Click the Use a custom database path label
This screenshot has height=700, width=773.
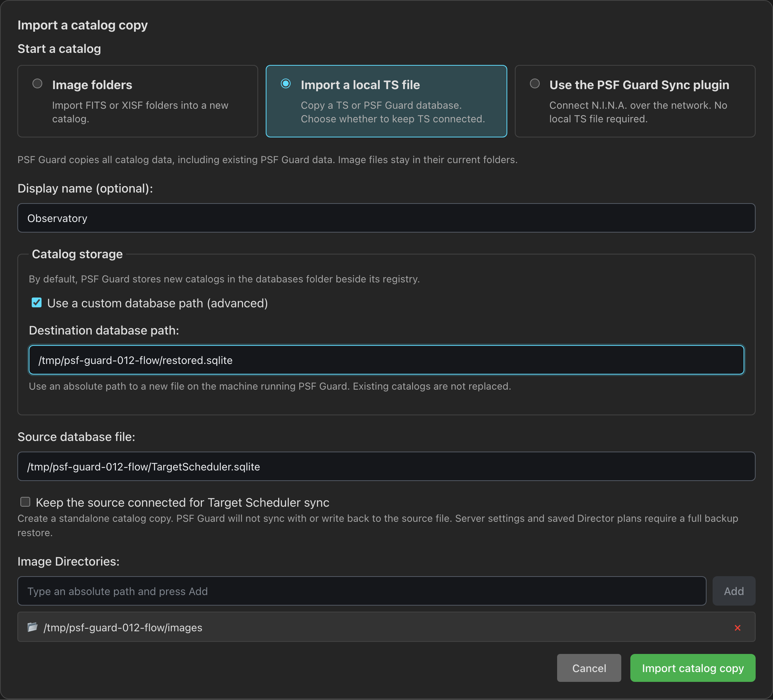(x=157, y=303)
